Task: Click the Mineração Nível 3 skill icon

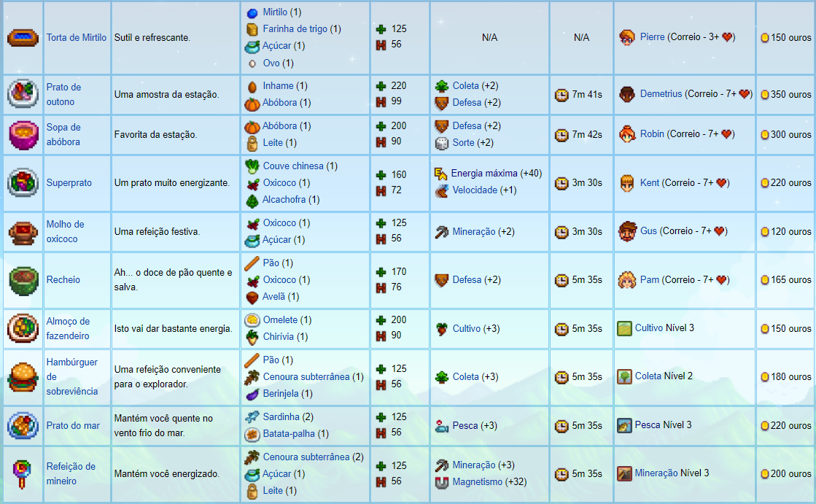Action: tap(624, 473)
